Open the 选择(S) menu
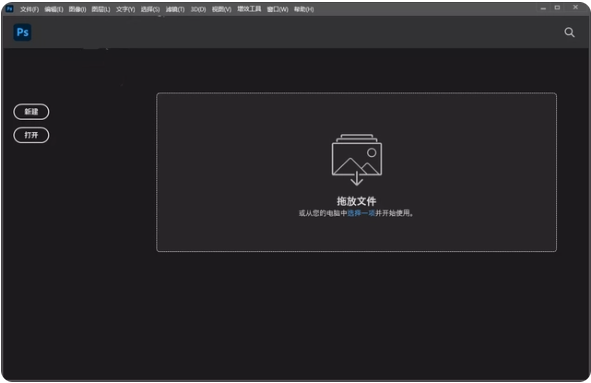Screen dimensions: 591x383 tap(150, 9)
